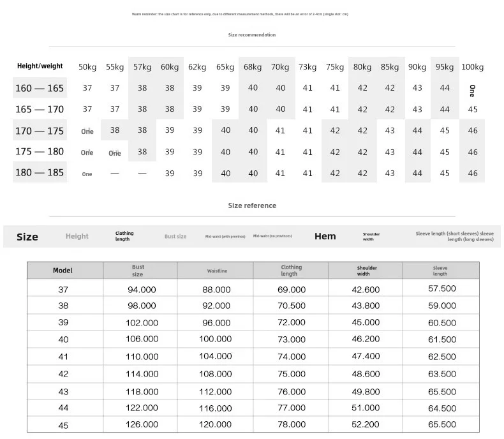Viewport: 504px width, 439px height.
Task: Click bust size value 126.000
Action: pyautogui.click(x=142, y=424)
